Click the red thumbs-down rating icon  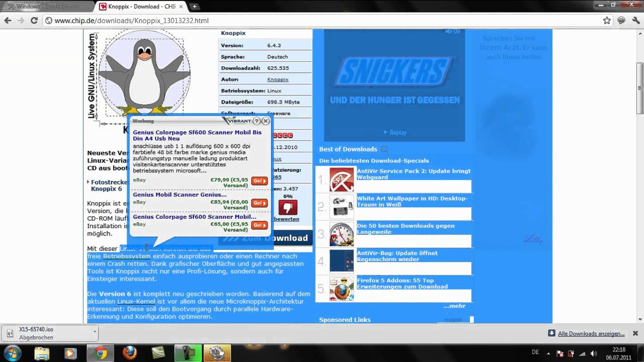point(288,207)
